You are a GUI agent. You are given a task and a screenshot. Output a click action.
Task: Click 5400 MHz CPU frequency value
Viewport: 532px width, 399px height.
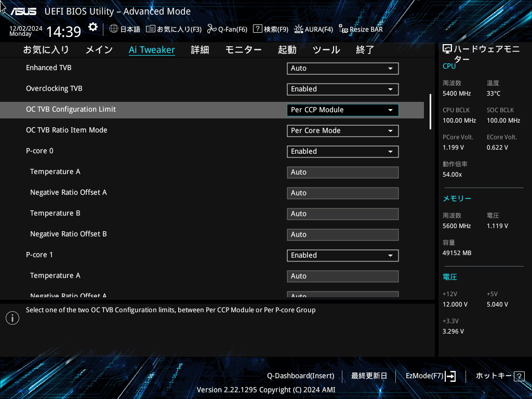[457, 94]
